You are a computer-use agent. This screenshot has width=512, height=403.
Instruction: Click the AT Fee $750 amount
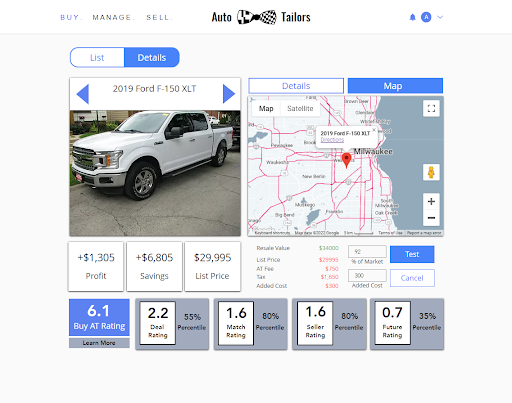(x=332, y=269)
